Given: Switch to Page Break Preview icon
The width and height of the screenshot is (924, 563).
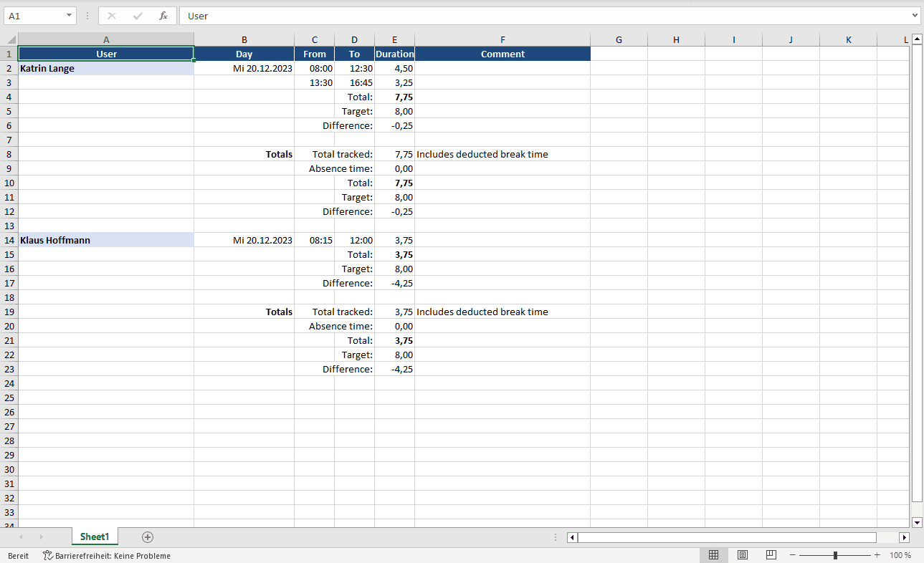Looking at the screenshot, I should (771, 555).
